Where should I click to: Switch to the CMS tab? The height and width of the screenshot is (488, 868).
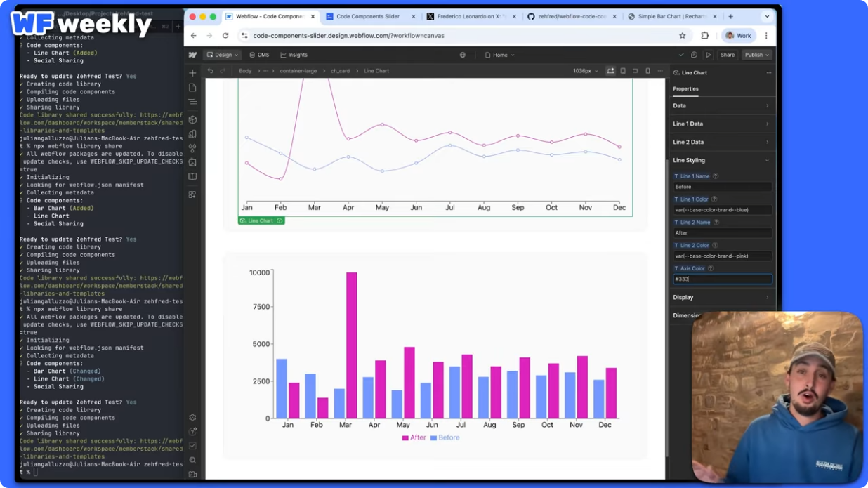[259, 55]
